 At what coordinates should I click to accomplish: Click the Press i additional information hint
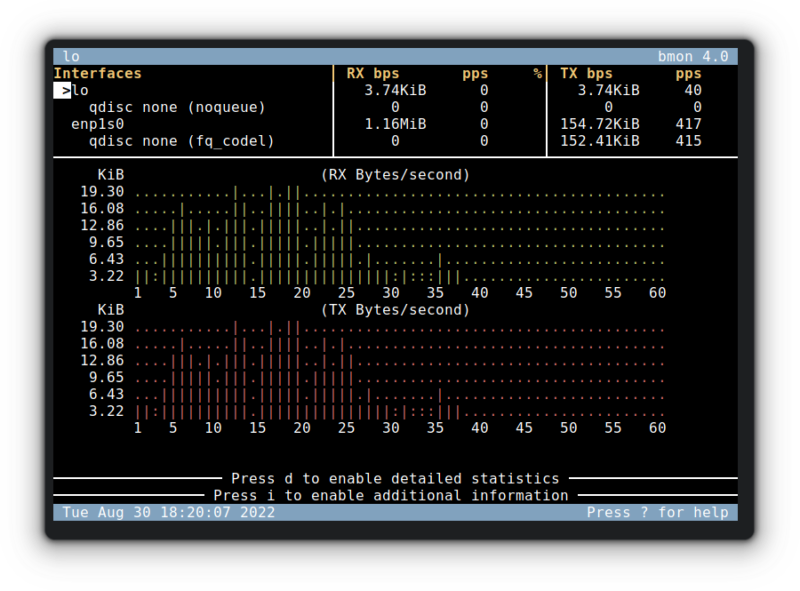(391, 495)
